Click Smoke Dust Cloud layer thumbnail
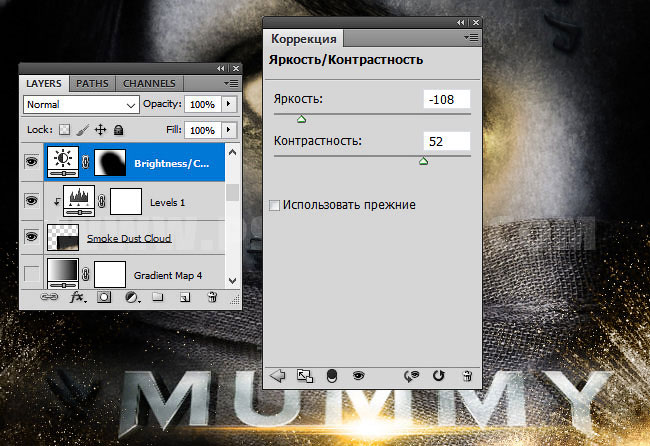The image size is (650, 446). (63, 238)
